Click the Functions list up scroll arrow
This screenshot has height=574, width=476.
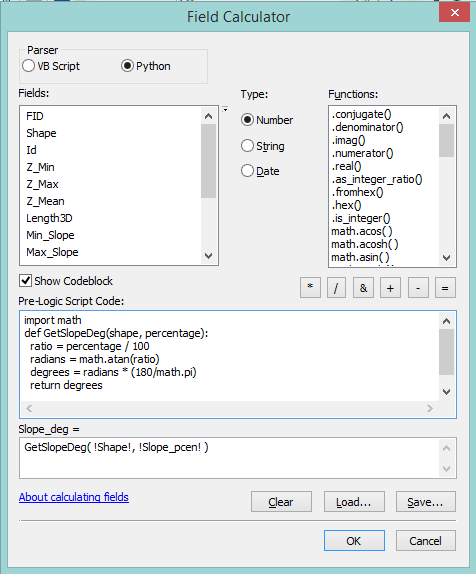446,116
